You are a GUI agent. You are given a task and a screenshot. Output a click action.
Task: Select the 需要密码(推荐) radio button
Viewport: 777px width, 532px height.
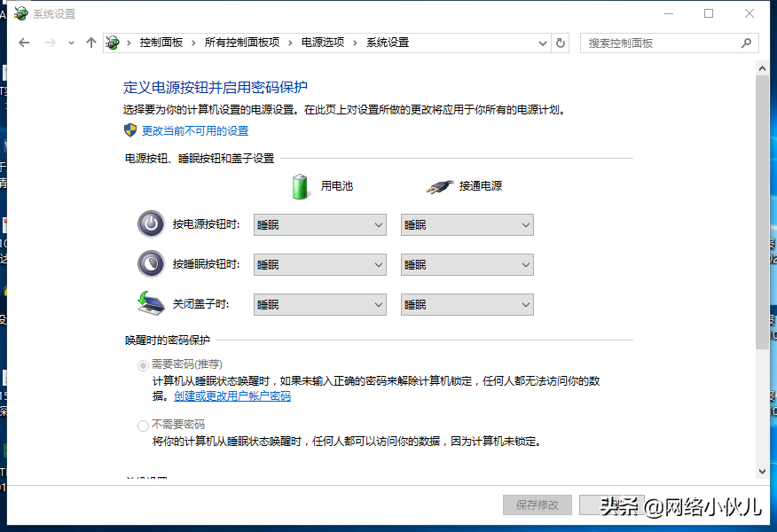[140, 364]
